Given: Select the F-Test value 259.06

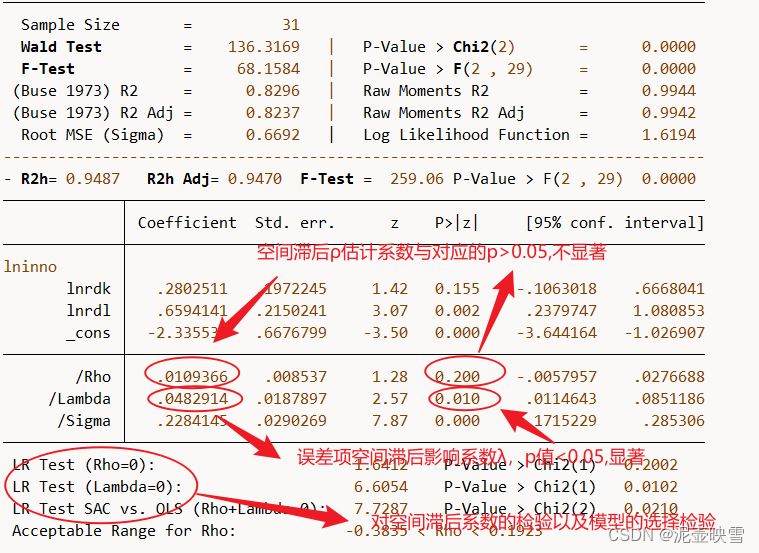Looking at the screenshot, I should coord(417,179).
